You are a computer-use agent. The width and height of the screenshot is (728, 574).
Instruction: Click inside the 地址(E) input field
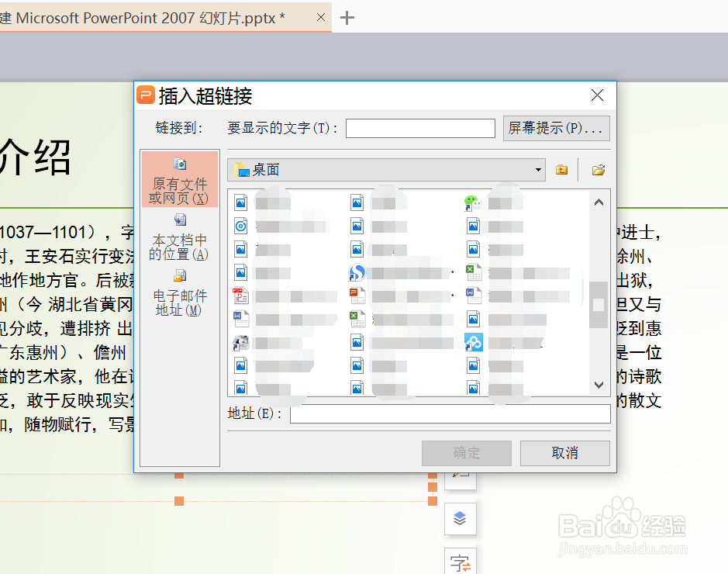pyautogui.click(x=450, y=414)
